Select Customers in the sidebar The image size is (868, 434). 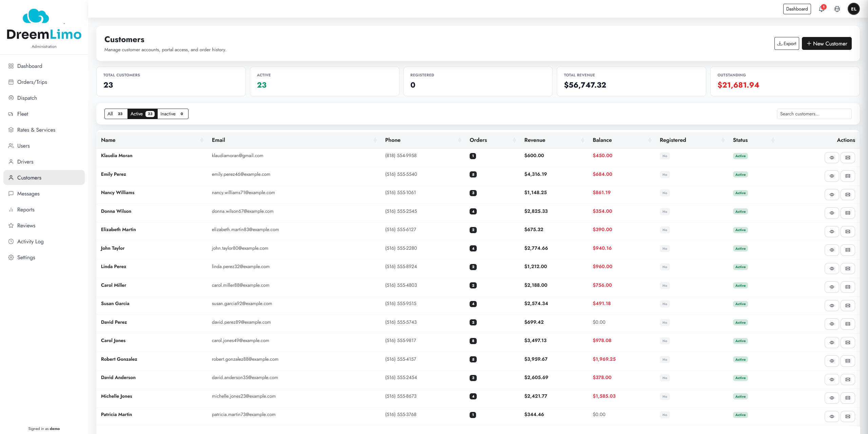coord(44,177)
